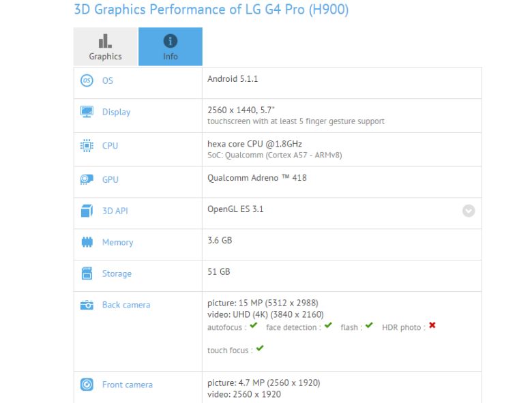Click the flash green checkmark

369,326
